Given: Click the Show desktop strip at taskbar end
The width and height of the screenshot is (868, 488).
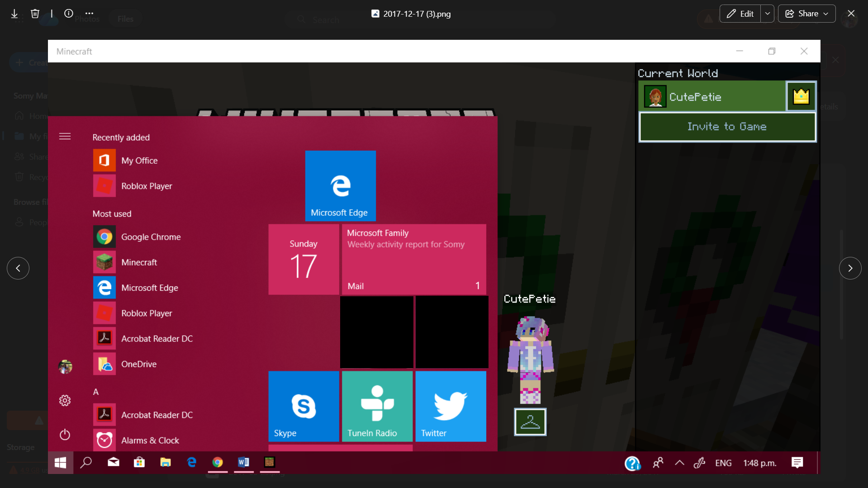Looking at the screenshot, I should (818, 463).
